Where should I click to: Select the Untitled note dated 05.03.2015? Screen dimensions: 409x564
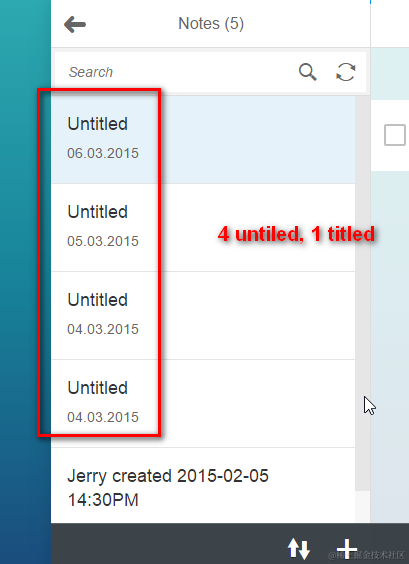click(203, 228)
